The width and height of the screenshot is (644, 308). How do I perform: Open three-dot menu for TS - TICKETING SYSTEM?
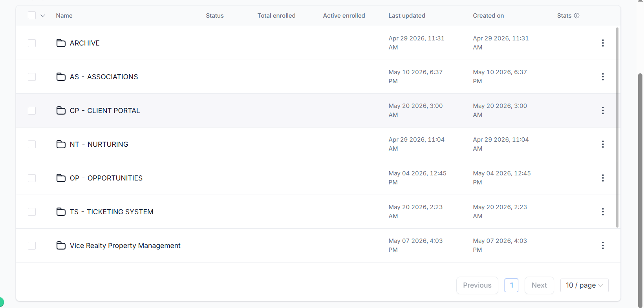(x=603, y=212)
